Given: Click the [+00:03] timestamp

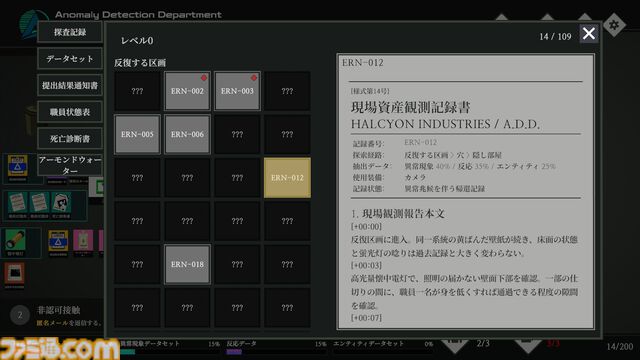Looking at the screenshot, I should tap(366, 265).
